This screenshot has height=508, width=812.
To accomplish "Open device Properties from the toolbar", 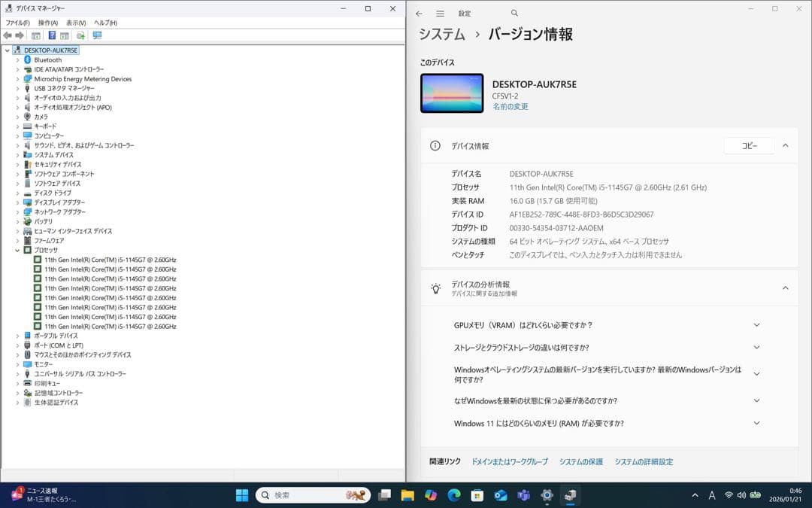I will (x=35, y=35).
